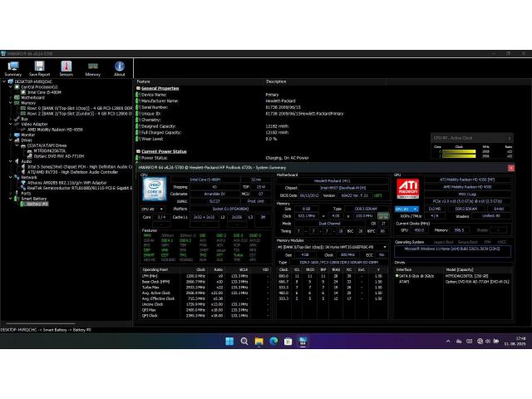Close the System Summary window
Screen dimensions: 532x399
[x=511, y=168]
